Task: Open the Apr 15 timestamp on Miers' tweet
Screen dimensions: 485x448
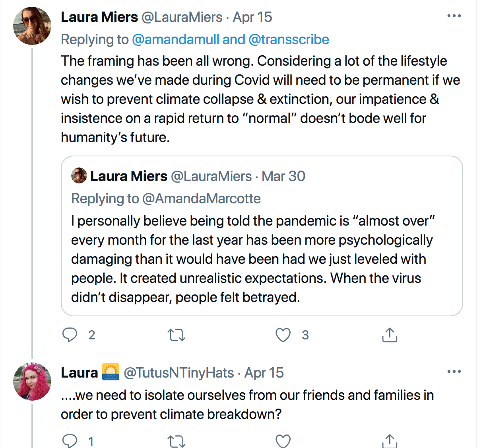Action: pyautogui.click(x=252, y=17)
